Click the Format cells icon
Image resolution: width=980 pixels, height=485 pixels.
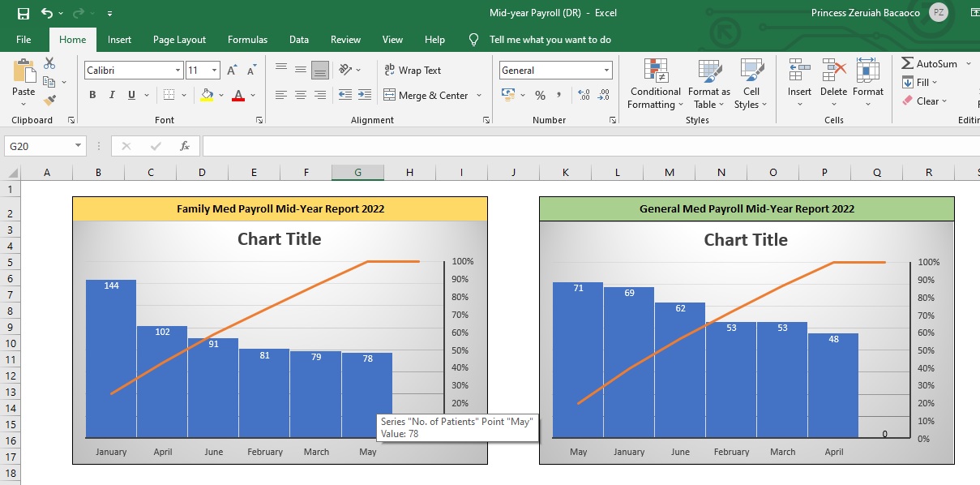tap(868, 71)
